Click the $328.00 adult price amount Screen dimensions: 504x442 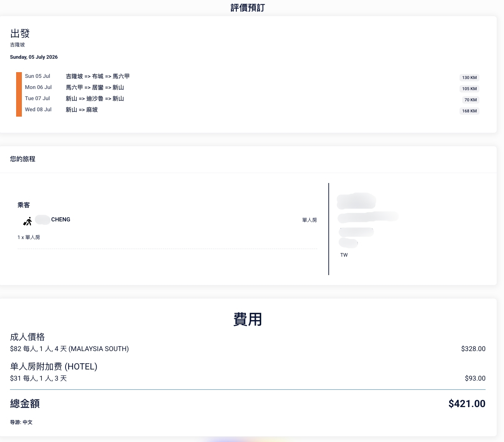(x=473, y=349)
